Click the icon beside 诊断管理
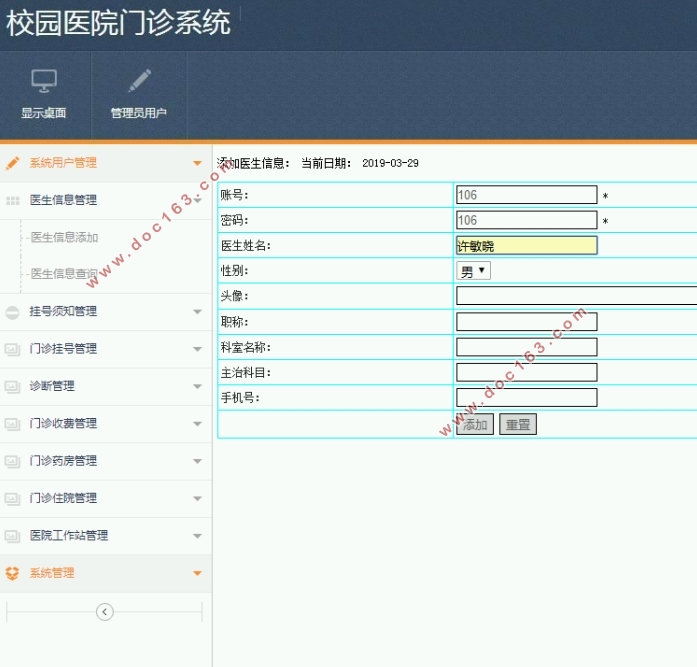The image size is (697, 667). click(x=12, y=387)
